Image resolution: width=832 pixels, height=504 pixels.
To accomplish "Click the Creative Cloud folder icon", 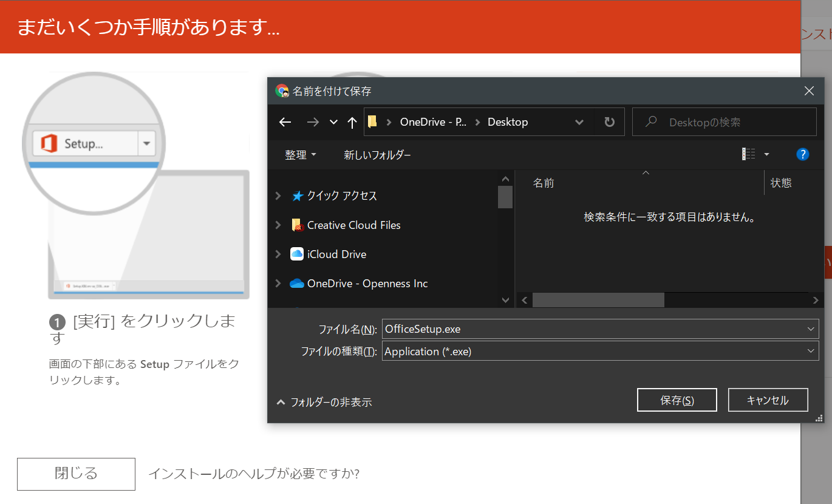I will [297, 225].
